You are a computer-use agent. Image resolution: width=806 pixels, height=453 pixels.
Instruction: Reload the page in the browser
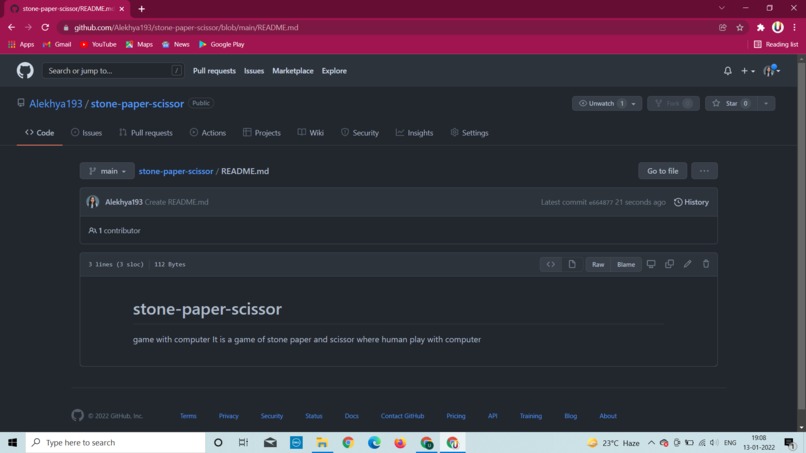(45, 27)
